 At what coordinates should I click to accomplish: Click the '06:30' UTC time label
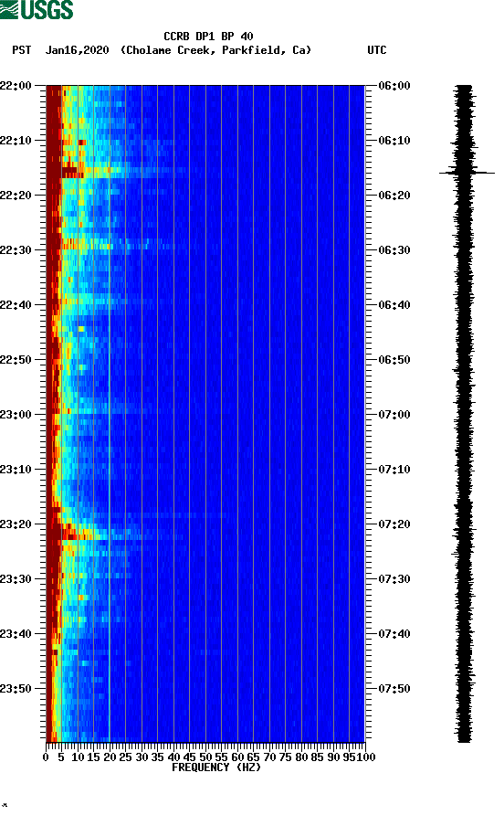pos(394,250)
